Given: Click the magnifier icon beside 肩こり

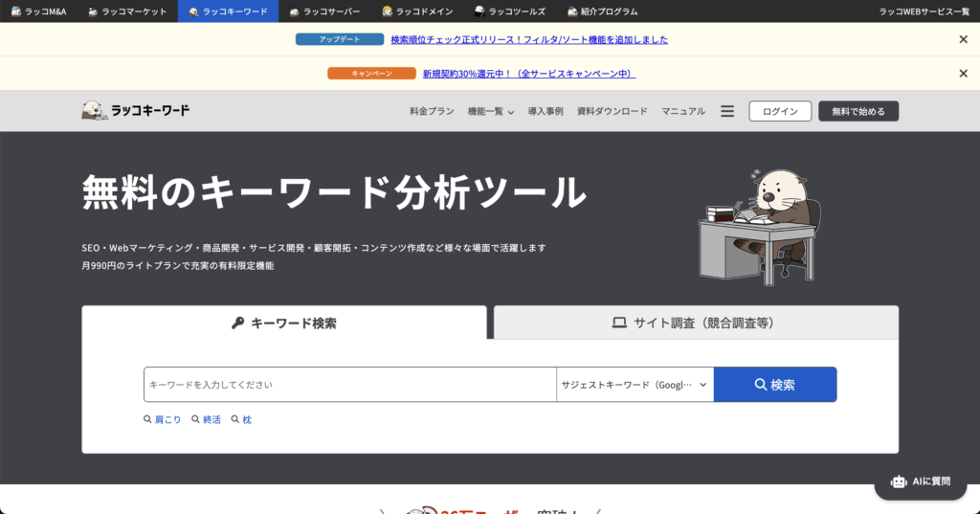Looking at the screenshot, I should pyautogui.click(x=147, y=419).
